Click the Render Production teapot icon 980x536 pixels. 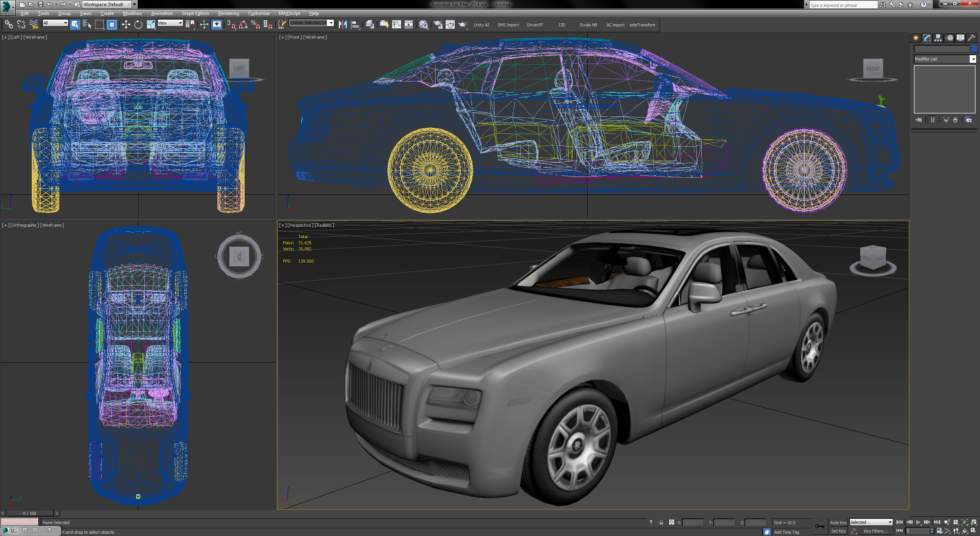(462, 25)
